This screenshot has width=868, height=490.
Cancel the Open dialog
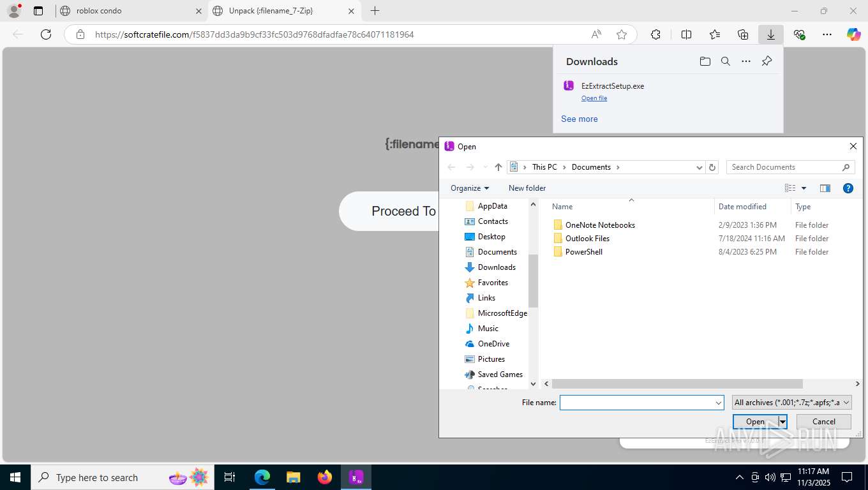[x=824, y=422]
